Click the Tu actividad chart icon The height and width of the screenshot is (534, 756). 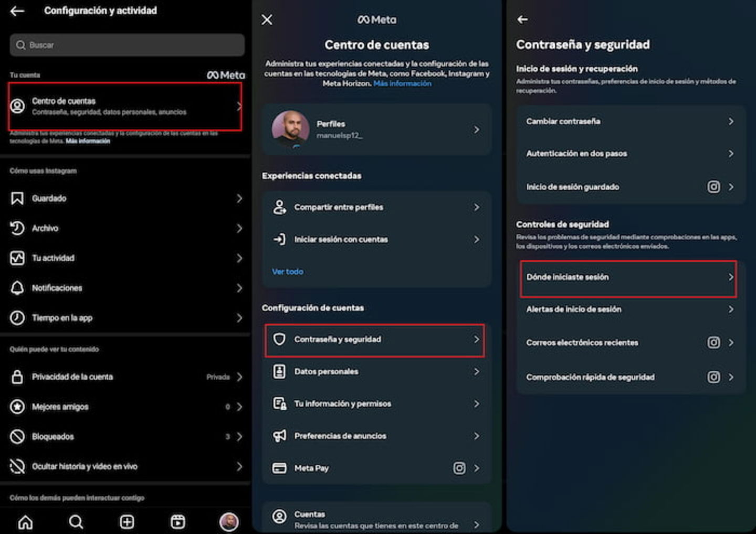click(17, 258)
